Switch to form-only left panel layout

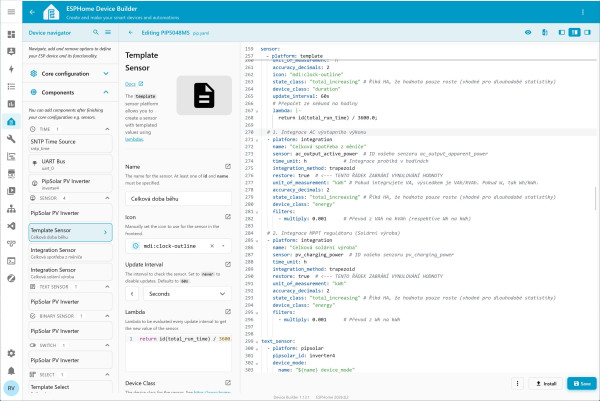click(561, 33)
